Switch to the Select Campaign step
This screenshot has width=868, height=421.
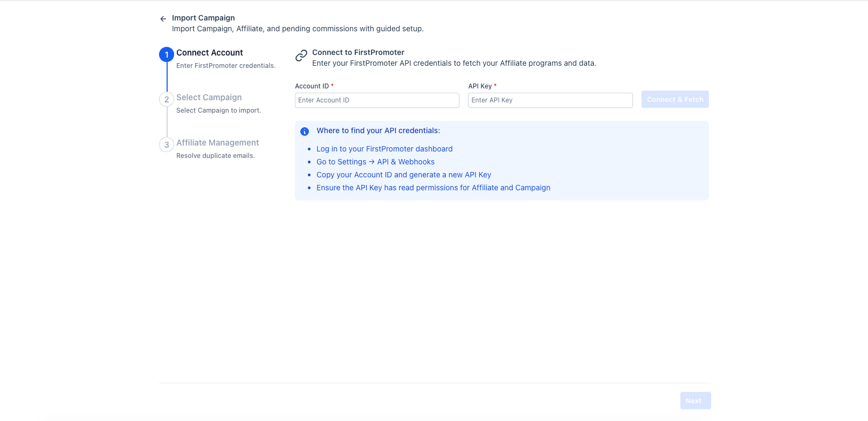pos(209,98)
